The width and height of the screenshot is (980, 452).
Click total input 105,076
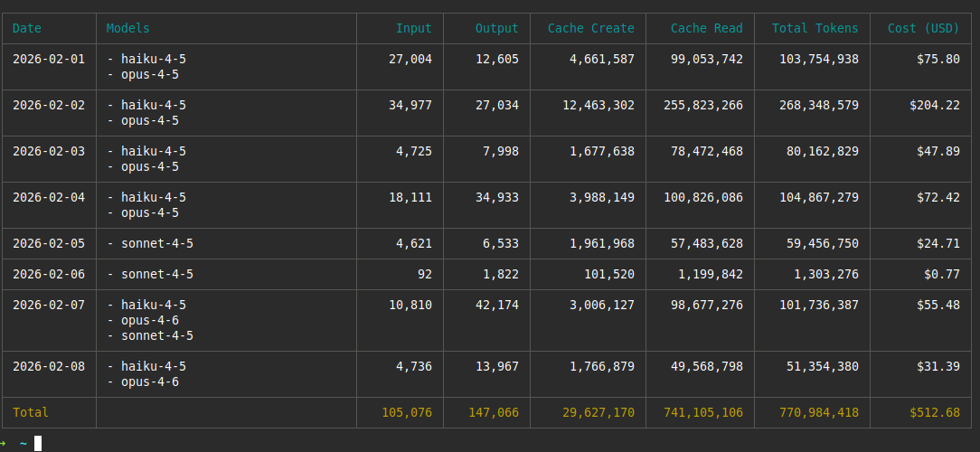point(406,412)
